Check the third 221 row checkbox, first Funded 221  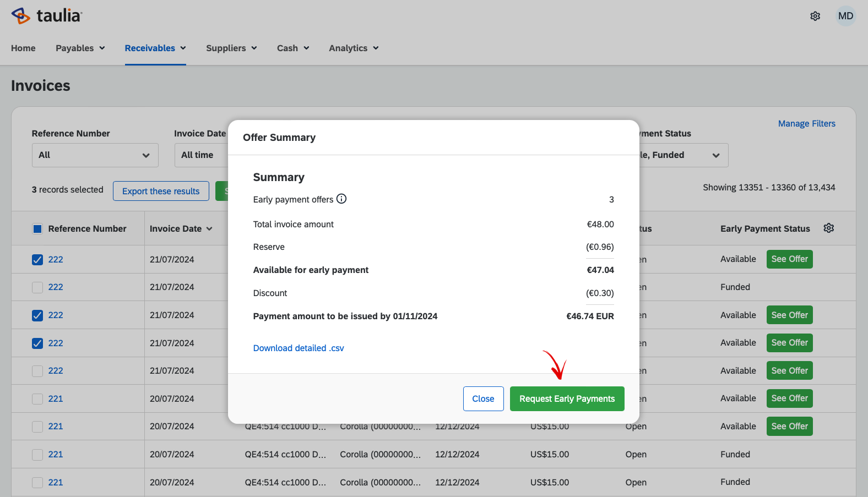click(37, 455)
